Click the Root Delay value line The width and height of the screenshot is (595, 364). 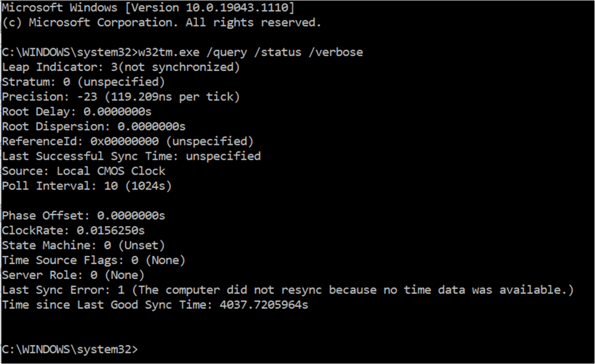click(x=77, y=111)
